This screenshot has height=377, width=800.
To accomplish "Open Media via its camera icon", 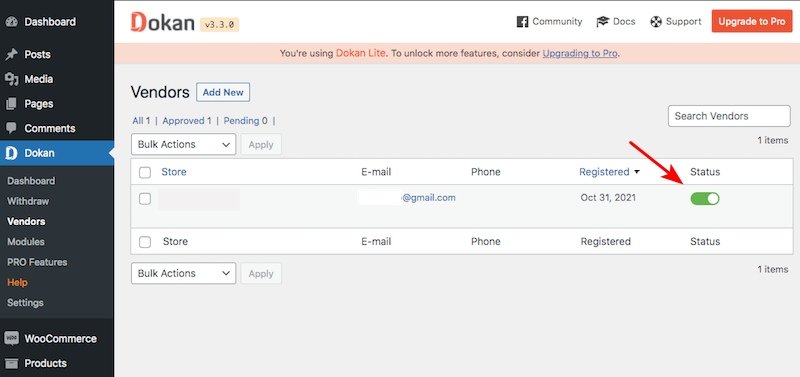I will point(11,79).
